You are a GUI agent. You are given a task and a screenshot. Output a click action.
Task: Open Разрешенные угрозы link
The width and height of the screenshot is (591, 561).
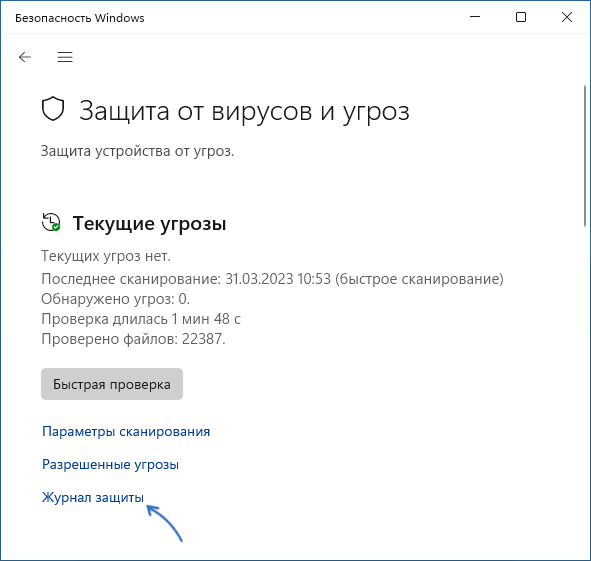(110, 464)
